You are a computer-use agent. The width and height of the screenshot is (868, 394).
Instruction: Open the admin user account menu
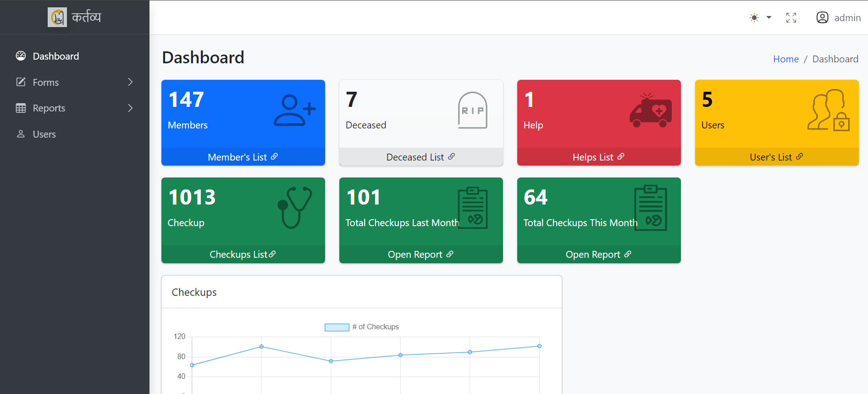click(x=838, y=18)
